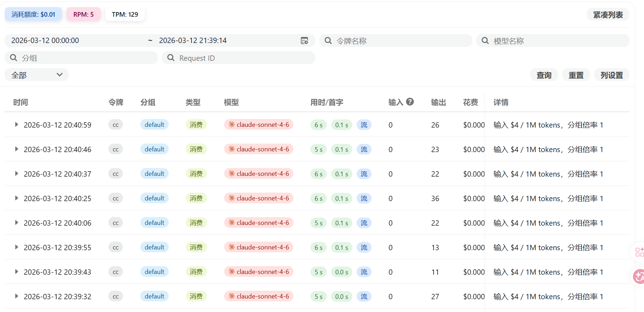Click claude-sonnet-4-6 tag in first row
The image size is (644, 312).
tap(259, 124)
